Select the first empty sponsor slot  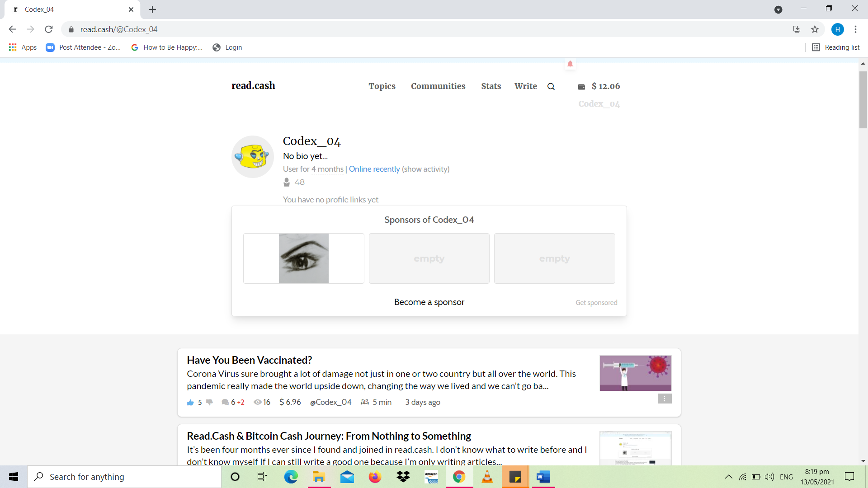click(429, 258)
